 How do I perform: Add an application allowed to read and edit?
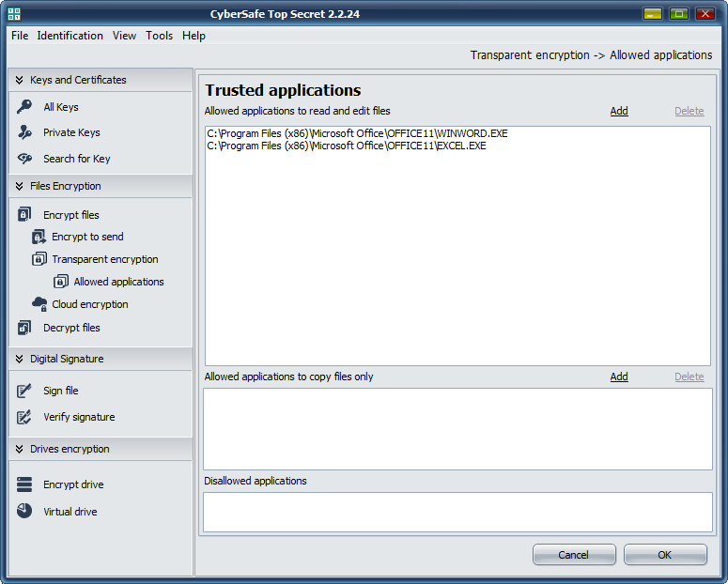point(619,111)
